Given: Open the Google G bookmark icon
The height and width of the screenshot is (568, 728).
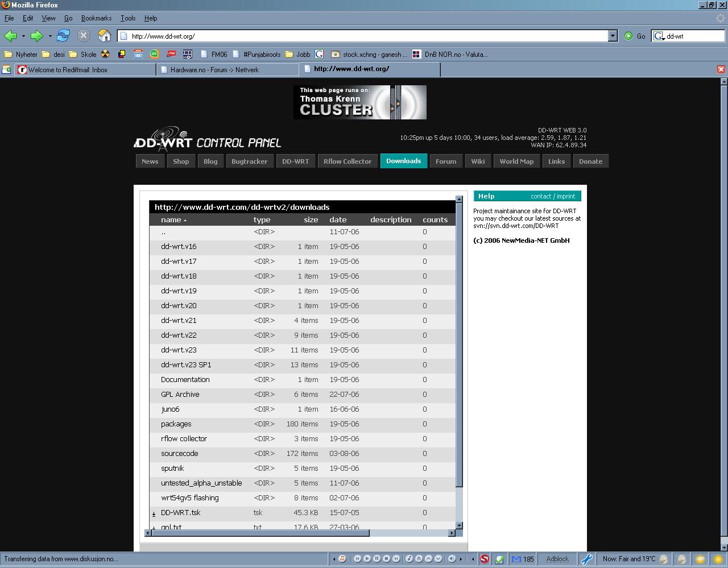Looking at the screenshot, I should (319, 55).
